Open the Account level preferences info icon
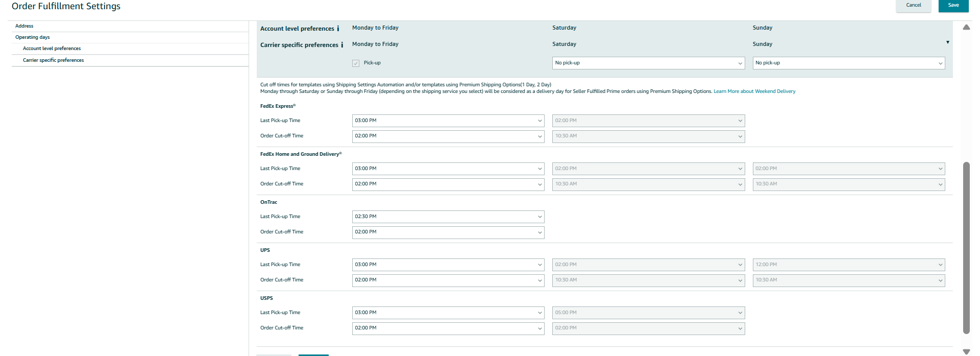The height and width of the screenshot is (356, 980). (x=338, y=29)
